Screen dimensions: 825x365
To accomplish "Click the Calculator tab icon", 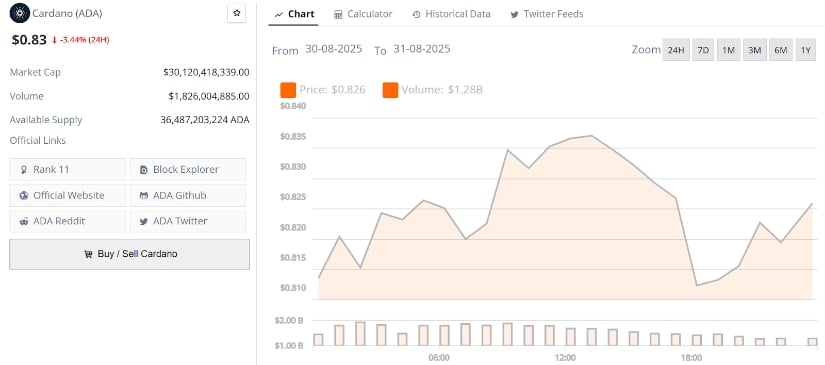I will pos(338,14).
